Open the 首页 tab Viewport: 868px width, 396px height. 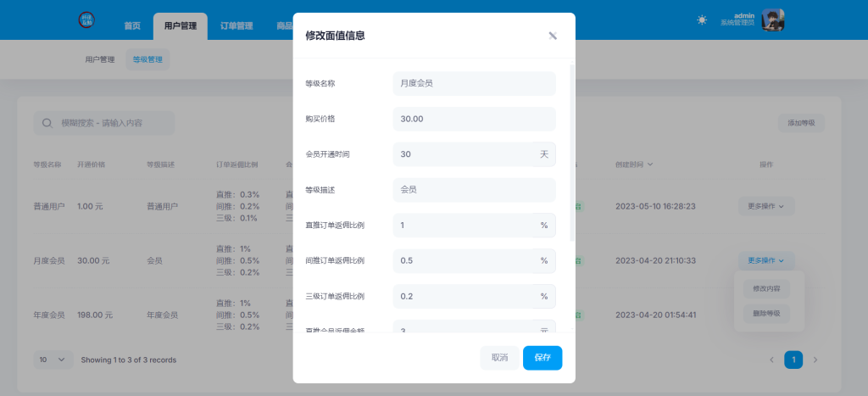coord(132,26)
